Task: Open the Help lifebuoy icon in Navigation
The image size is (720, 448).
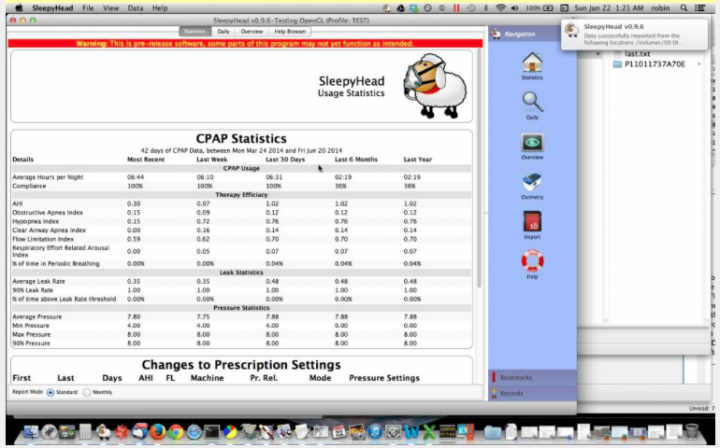Action: point(532,261)
